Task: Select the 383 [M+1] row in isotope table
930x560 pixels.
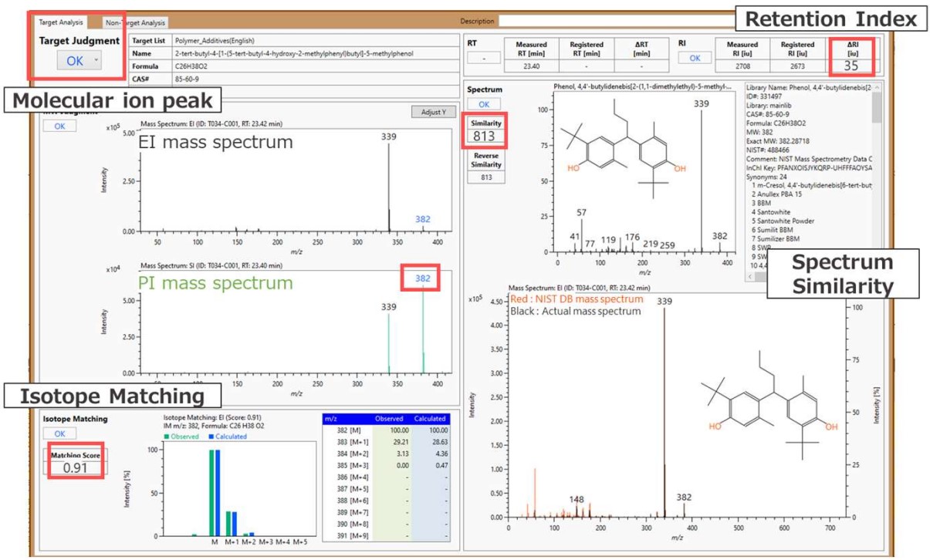Action: pos(386,442)
